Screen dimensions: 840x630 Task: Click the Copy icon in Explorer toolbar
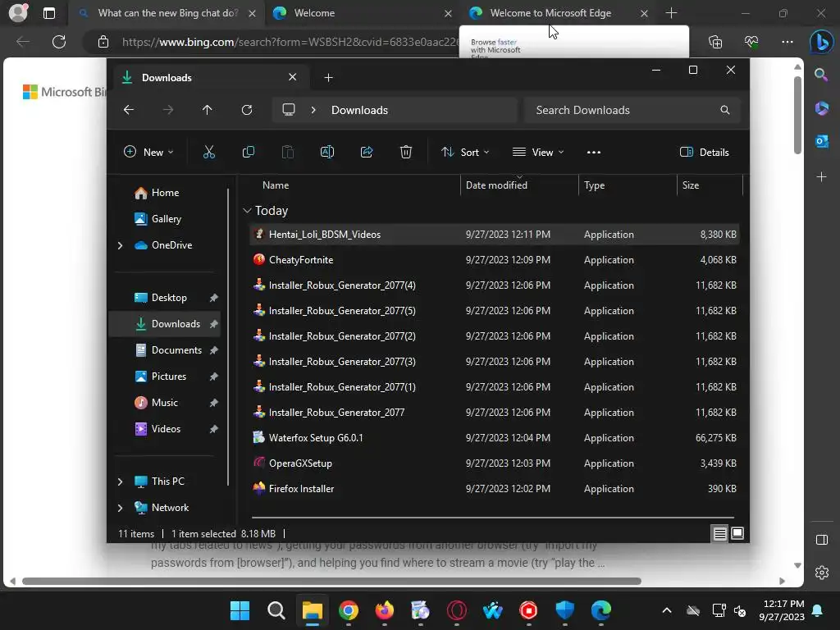click(248, 152)
